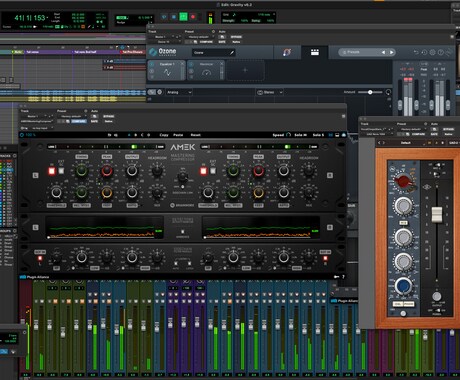Screen dimensions: 460x380
Task: Select settings slot C in AMEK toolbar
Action: (142, 135)
